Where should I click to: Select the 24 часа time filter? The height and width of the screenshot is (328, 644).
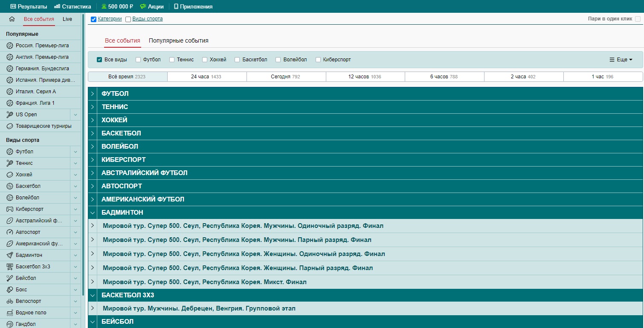[x=206, y=77]
